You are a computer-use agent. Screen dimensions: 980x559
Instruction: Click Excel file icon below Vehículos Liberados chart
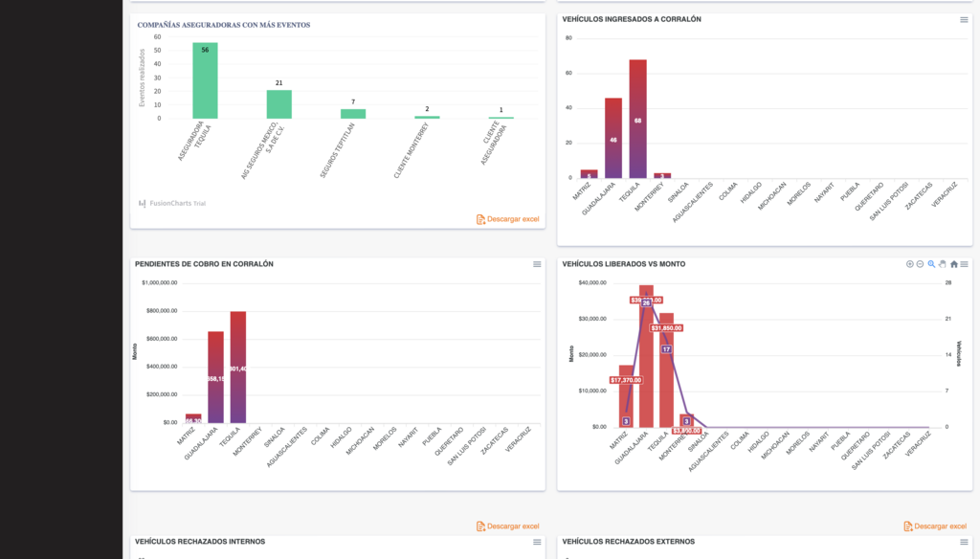(908, 526)
